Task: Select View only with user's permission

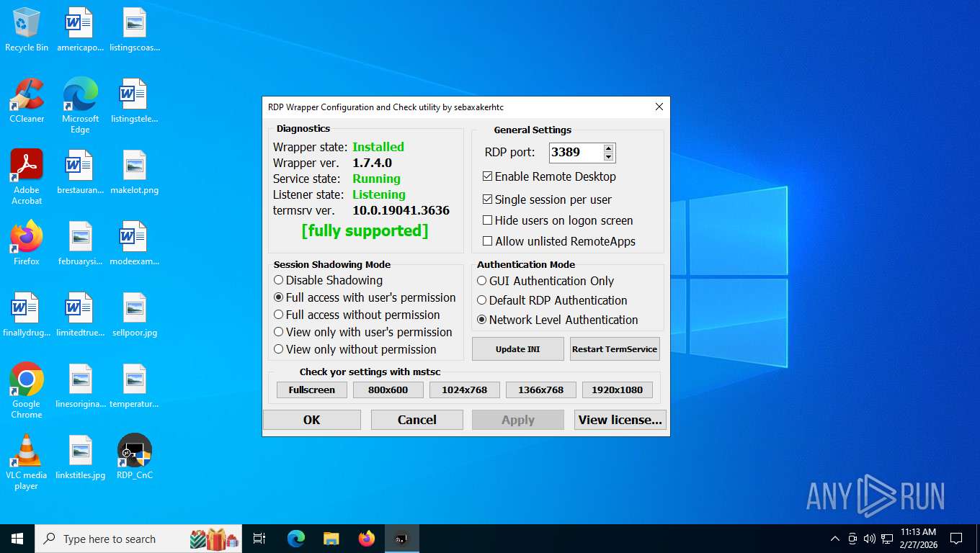Action: (363, 332)
